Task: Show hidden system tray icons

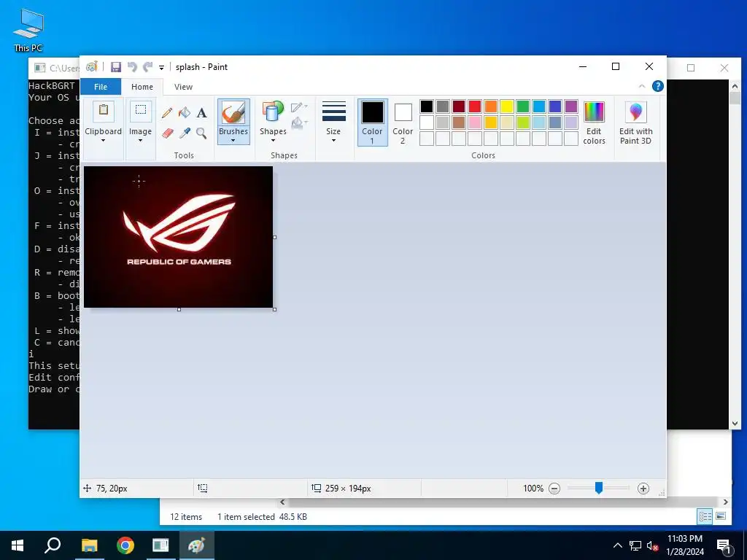Action: point(617,545)
